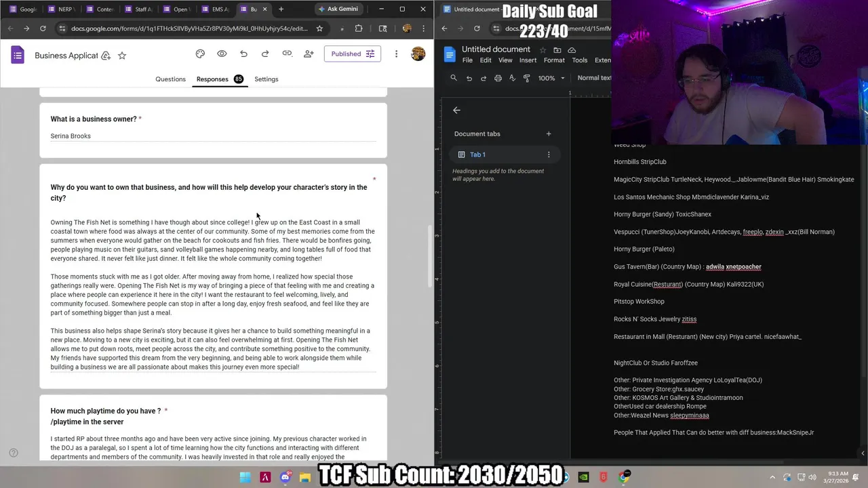Preview the form with the eye icon
This screenshot has height=488, width=868.
coord(222,54)
